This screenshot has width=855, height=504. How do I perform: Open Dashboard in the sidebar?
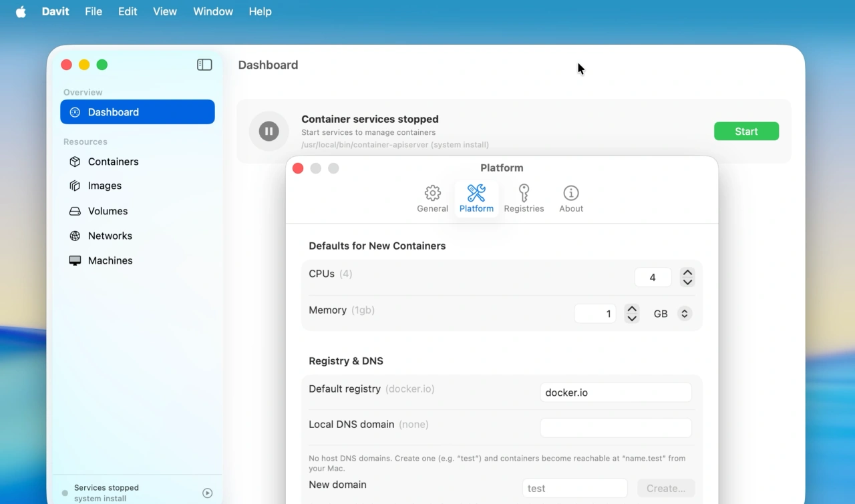click(x=138, y=112)
